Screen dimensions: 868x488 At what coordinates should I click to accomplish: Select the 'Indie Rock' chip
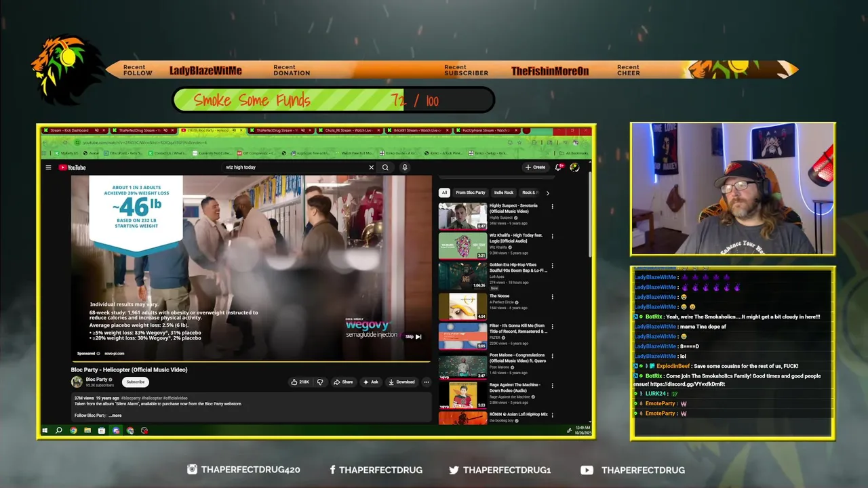point(504,192)
